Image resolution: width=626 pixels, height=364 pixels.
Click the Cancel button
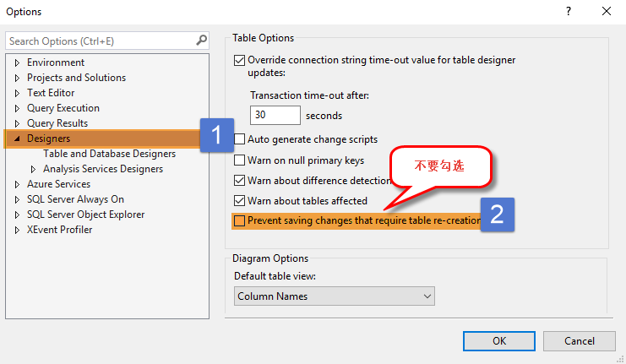pyautogui.click(x=579, y=340)
